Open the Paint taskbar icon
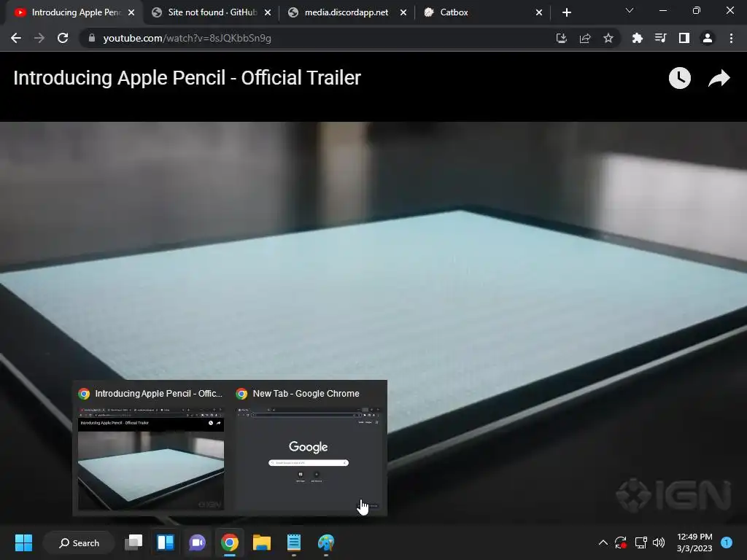Image resolution: width=747 pixels, height=560 pixels. tap(326, 542)
